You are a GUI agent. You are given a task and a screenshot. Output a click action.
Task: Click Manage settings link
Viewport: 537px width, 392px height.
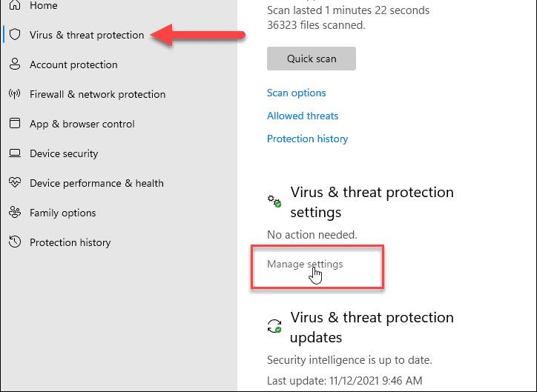coord(305,264)
